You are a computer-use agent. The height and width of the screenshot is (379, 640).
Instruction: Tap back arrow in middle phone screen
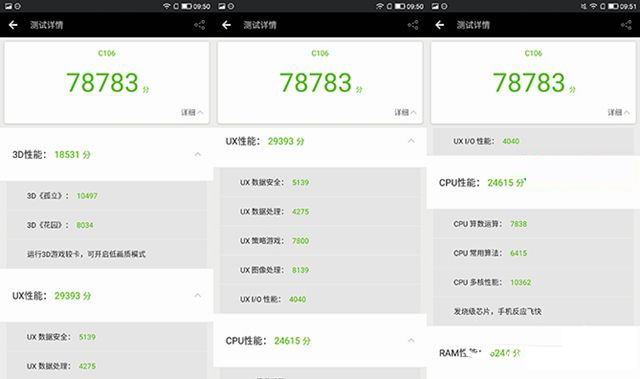click(227, 25)
